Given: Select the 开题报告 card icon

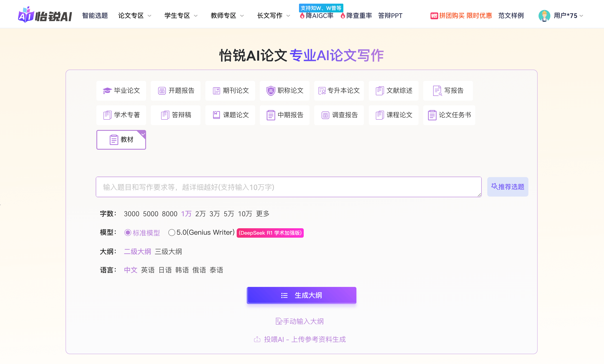Looking at the screenshot, I should (162, 90).
